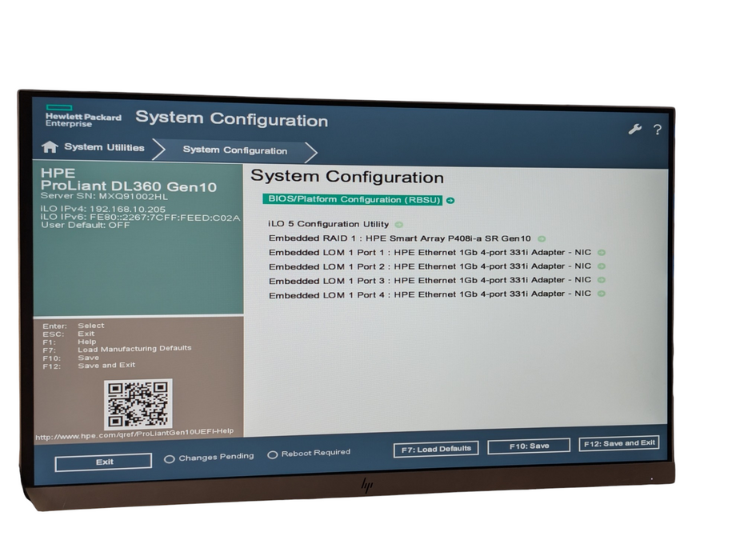Click the ProLiant UEFI help QR code
Screen dimensions: 744x560
138,404
